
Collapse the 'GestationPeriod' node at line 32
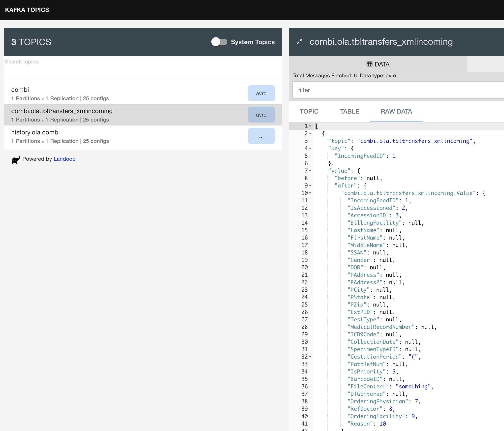click(x=310, y=357)
